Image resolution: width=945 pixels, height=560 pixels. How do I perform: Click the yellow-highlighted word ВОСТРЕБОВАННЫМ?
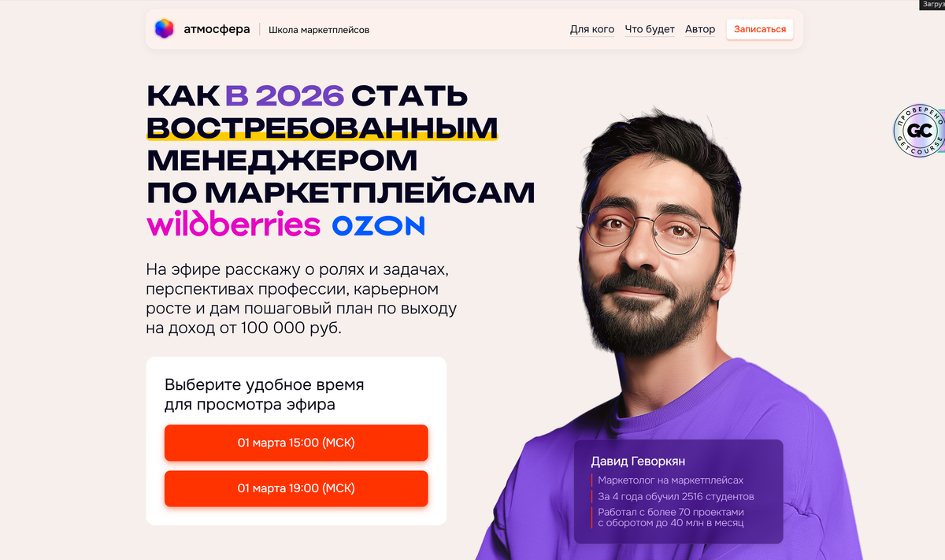pos(322,128)
